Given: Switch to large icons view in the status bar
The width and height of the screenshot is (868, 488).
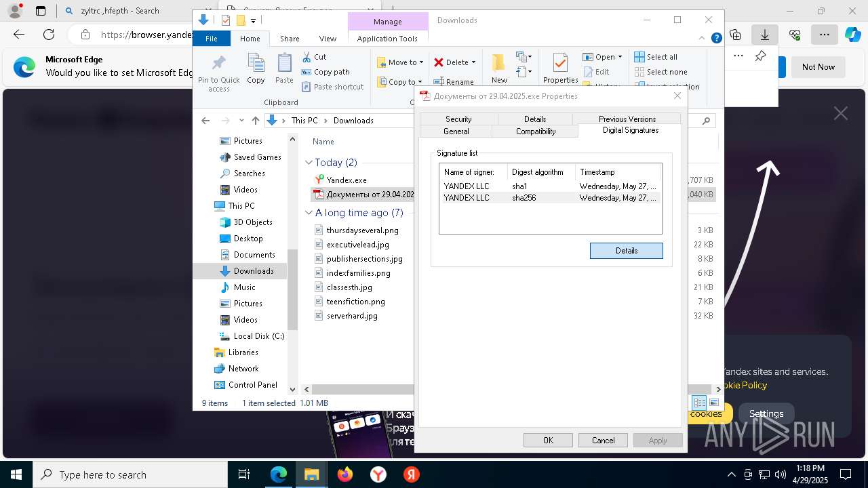Looking at the screenshot, I should pos(713,403).
